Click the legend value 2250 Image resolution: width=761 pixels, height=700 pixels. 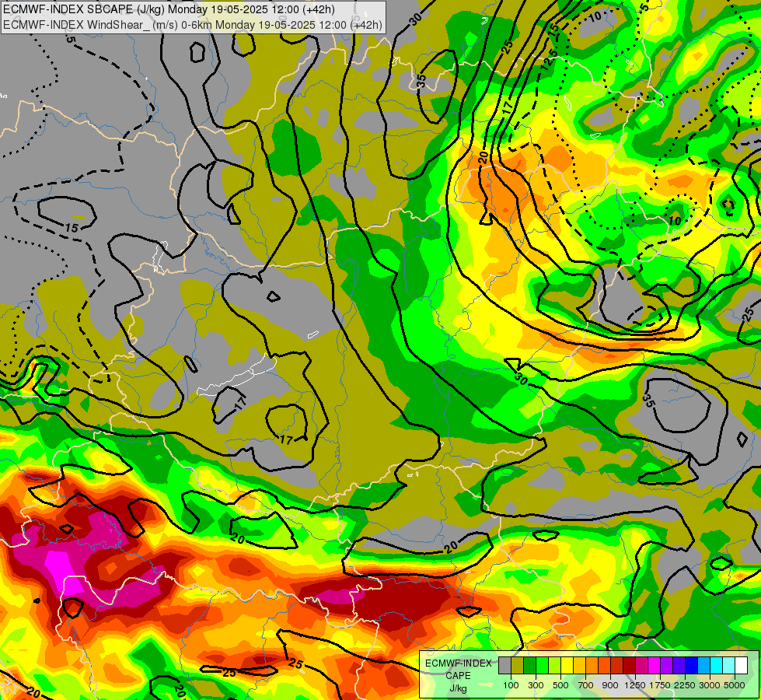coord(685,685)
